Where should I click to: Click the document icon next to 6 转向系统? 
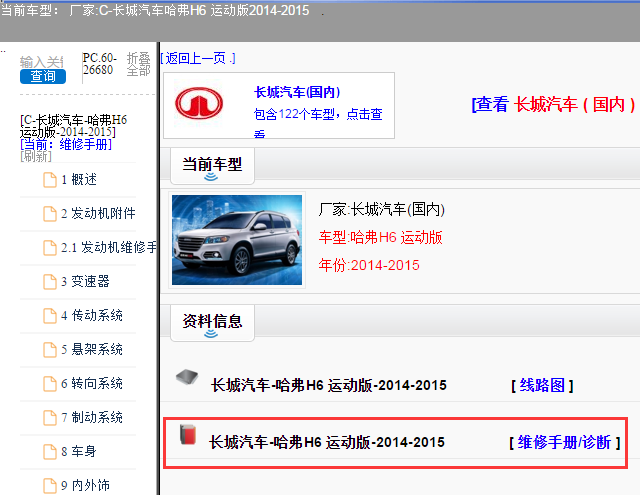tap(50, 384)
